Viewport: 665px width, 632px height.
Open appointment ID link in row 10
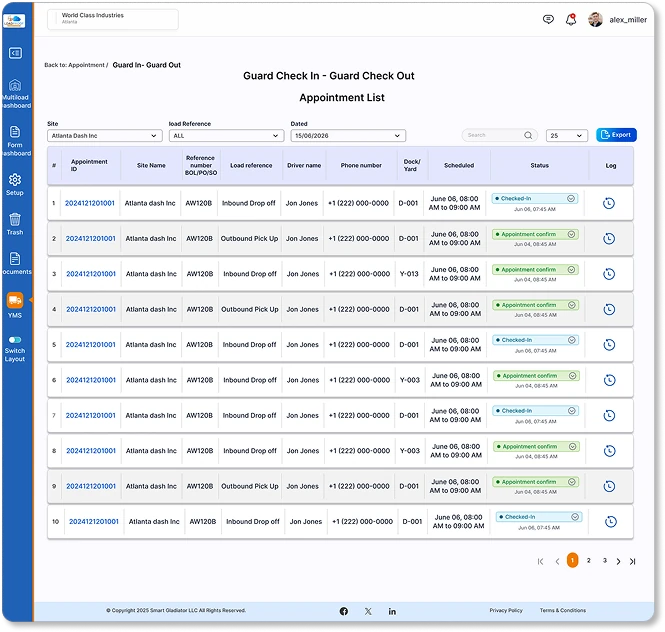coord(94,521)
